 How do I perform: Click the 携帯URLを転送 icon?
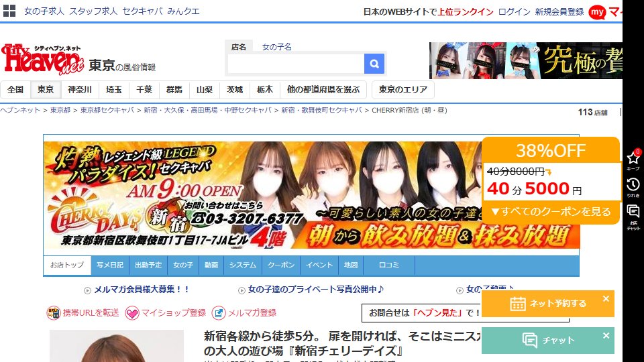(54, 313)
